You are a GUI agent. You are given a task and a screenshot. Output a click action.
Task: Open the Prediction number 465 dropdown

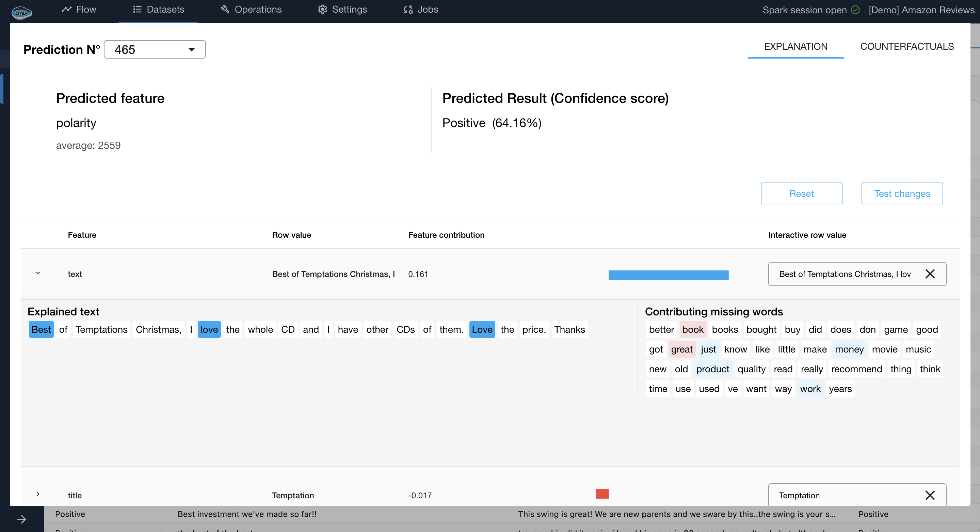point(191,49)
